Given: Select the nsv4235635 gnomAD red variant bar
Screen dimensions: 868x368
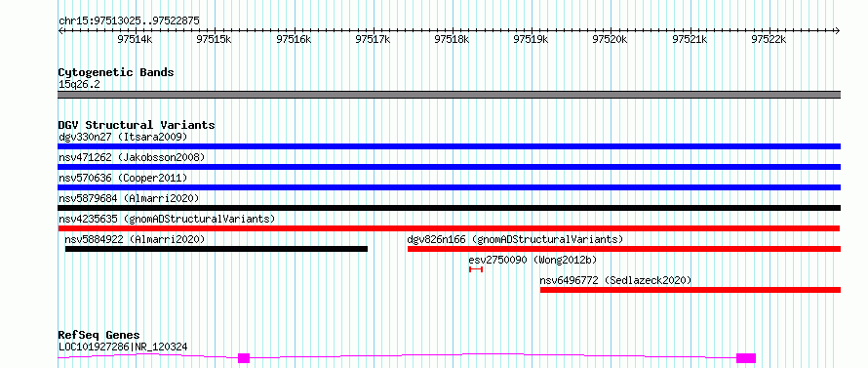Looking at the screenshot, I should [x=449, y=228].
